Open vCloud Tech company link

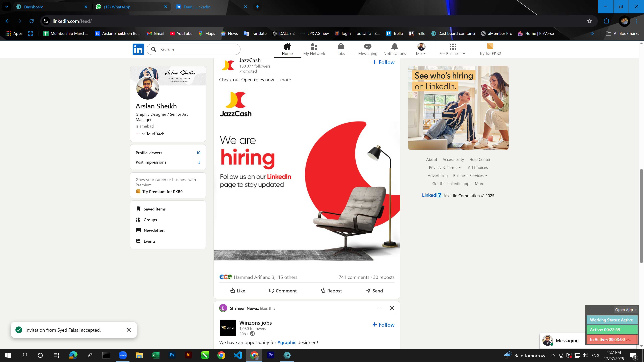tap(150, 134)
